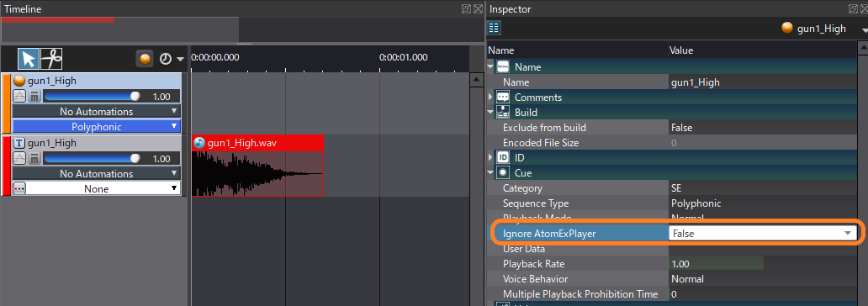Image resolution: width=868 pixels, height=306 pixels.
Task: Click the T track icon on gun1_High track
Action: coord(19,143)
